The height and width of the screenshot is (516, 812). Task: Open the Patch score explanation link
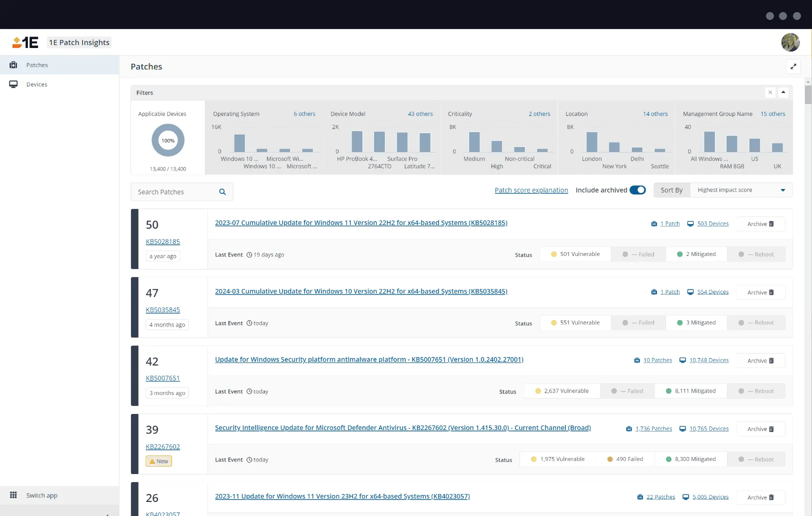click(x=531, y=190)
